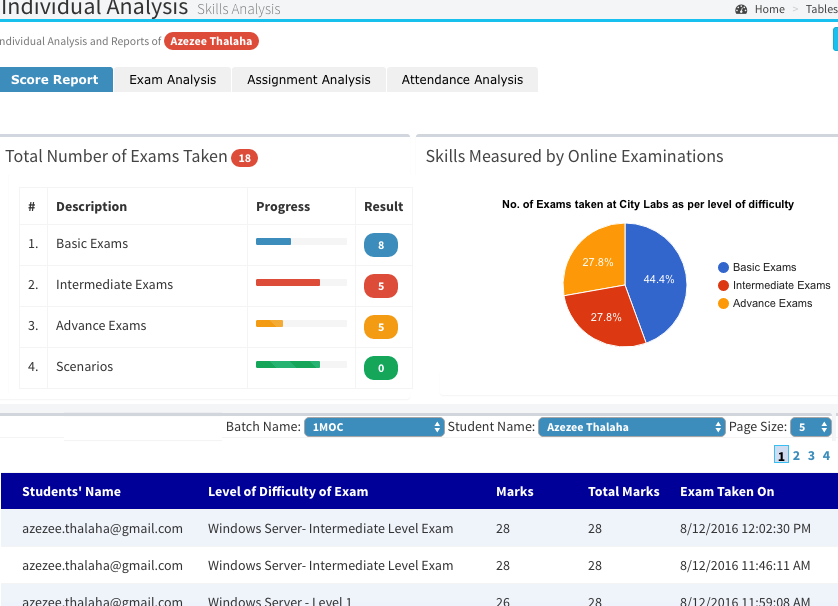This screenshot has width=838, height=606.
Task: Click the red 18 exams count badge
Action: click(x=244, y=158)
